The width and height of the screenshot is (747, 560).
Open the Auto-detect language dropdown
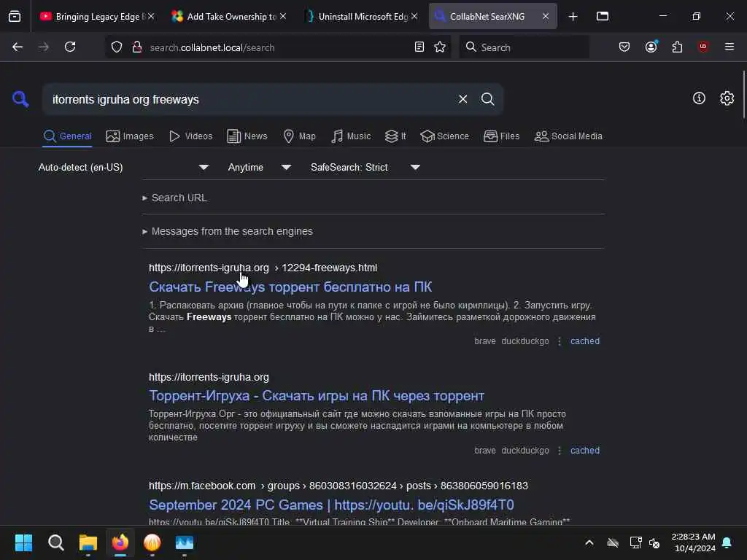pos(124,167)
